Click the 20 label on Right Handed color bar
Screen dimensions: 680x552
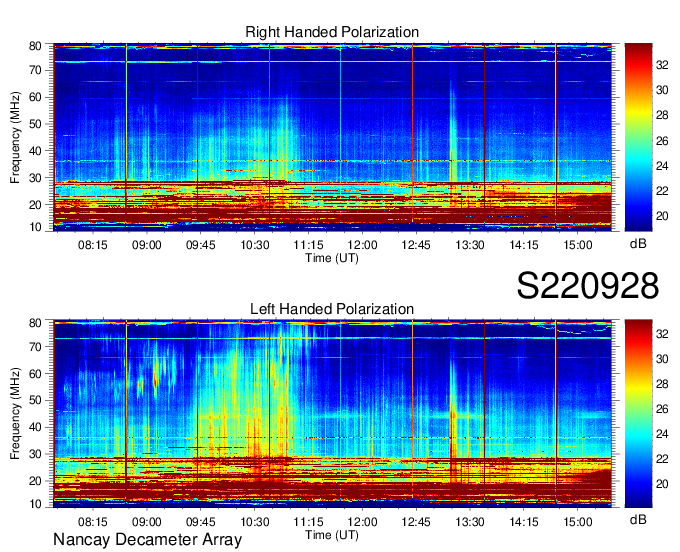(662, 216)
